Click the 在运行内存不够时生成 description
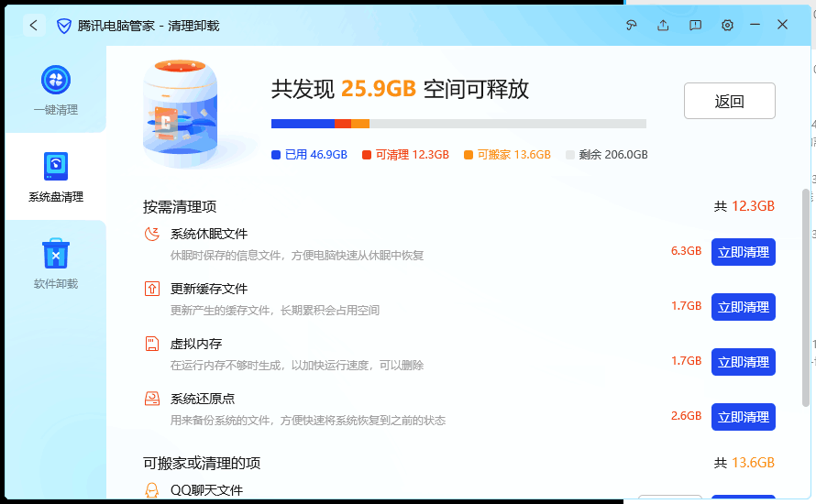Image resolution: width=816 pixels, height=504 pixels. 297,366
